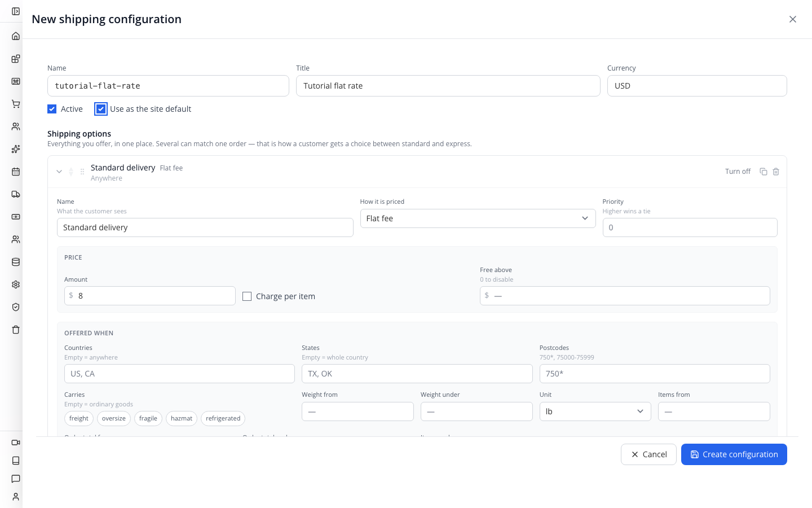Image resolution: width=812 pixels, height=508 pixels.
Task: Click the Countries input field
Action: (x=179, y=374)
